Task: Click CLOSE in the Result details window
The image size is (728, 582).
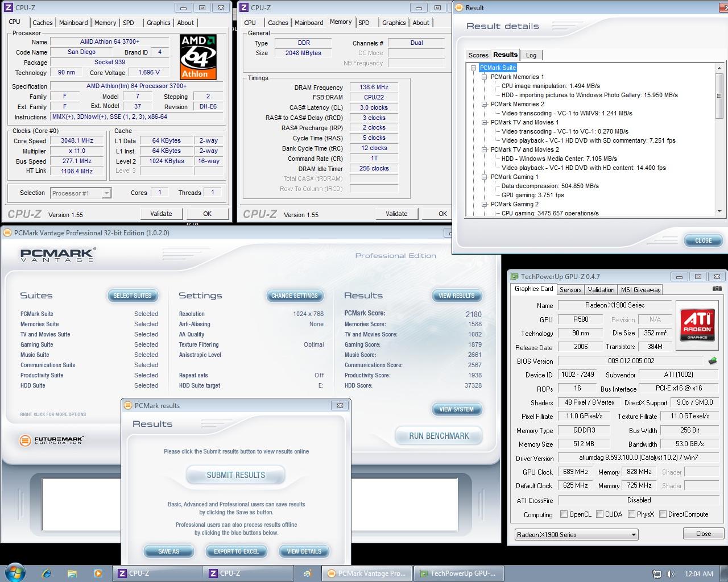Action: click(x=704, y=240)
